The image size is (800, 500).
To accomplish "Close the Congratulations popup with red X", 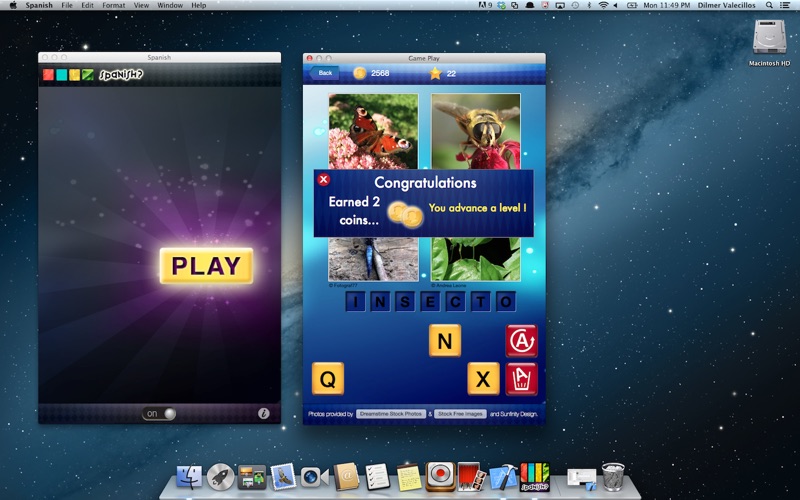I will (x=323, y=180).
